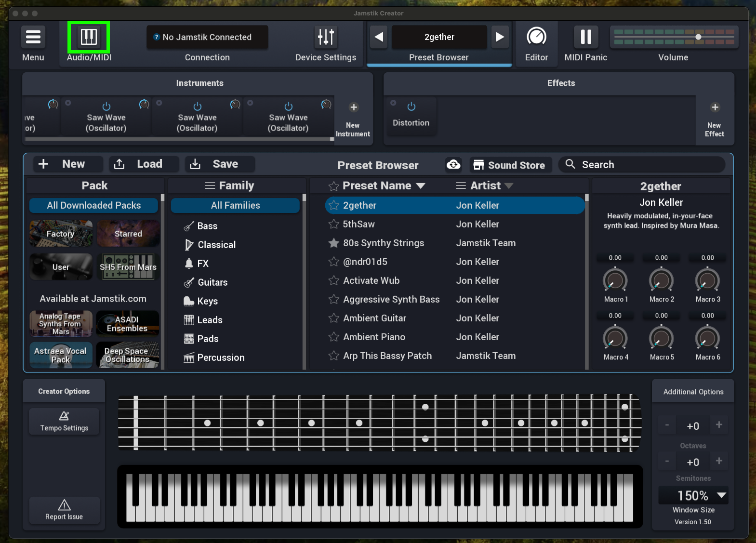This screenshot has height=543, width=756.
Task: Increase Octaves with the plus button
Action: (719, 424)
